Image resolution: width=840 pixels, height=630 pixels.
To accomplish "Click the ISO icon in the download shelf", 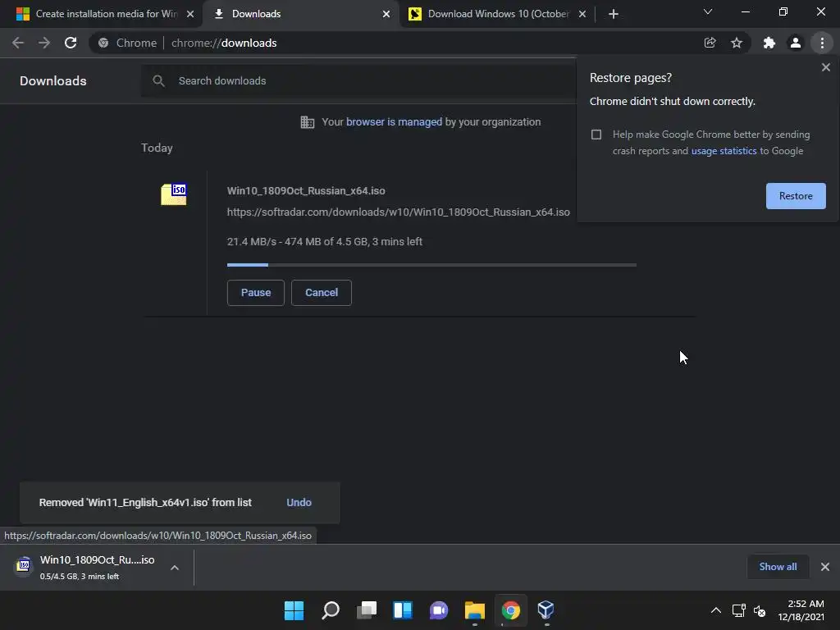I will (x=24, y=565).
